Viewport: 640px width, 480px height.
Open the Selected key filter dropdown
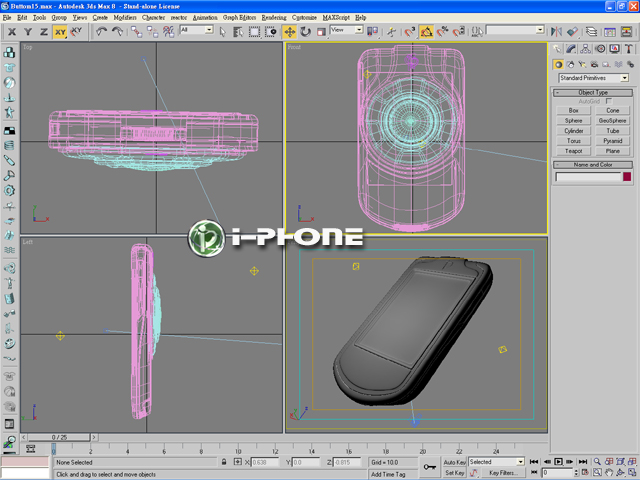496,462
